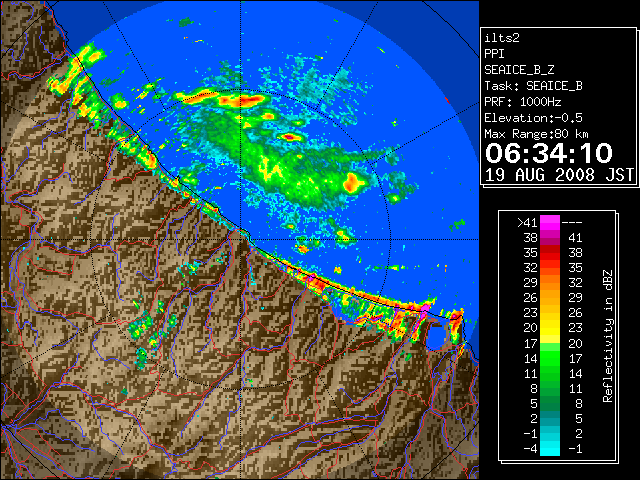640x480 pixels.
Task: Pick the cyan swatch for -4 to -1 dBZ
Action: tap(550, 448)
